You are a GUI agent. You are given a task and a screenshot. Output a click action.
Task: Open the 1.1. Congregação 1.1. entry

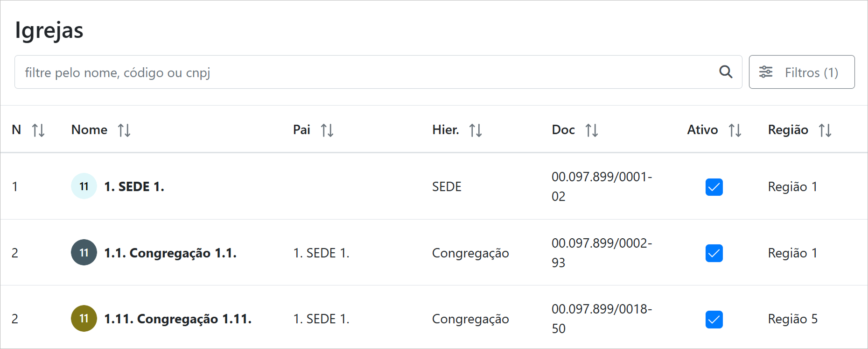[x=170, y=253]
